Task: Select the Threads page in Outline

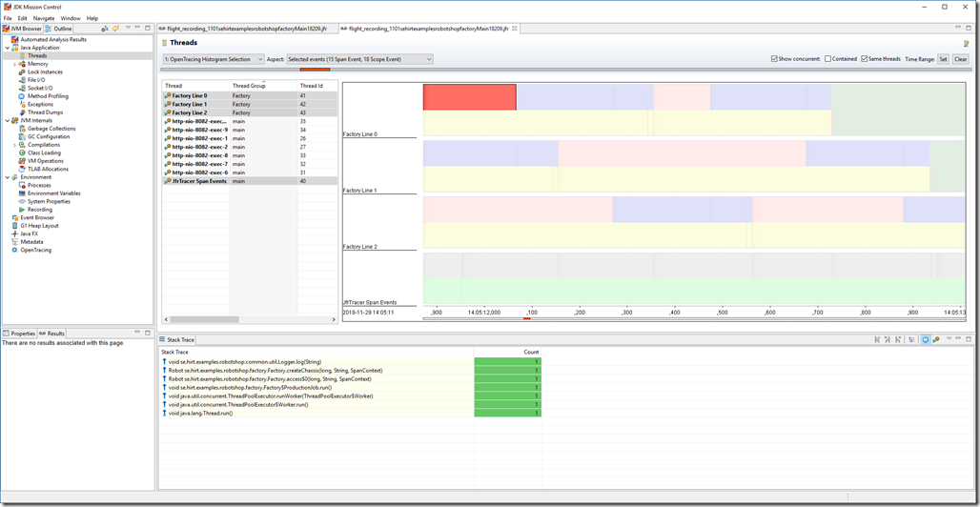Action: coord(36,55)
